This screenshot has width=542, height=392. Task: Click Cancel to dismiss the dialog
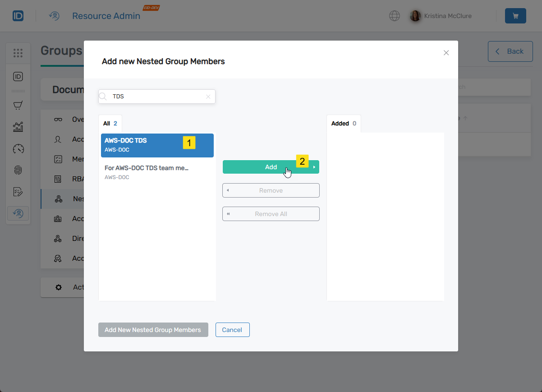tap(232, 330)
